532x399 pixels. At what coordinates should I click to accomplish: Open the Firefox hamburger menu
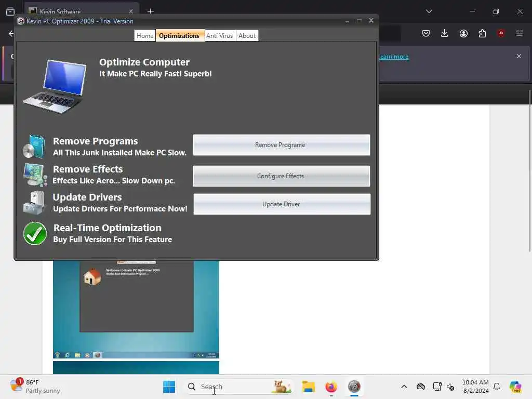(x=520, y=33)
